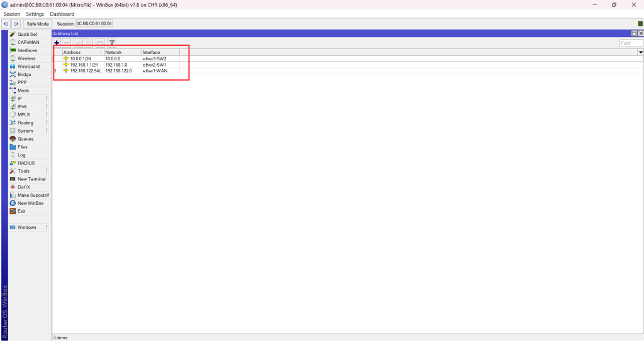
Task: Expand the Routing submenu
Action: click(x=25, y=123)
